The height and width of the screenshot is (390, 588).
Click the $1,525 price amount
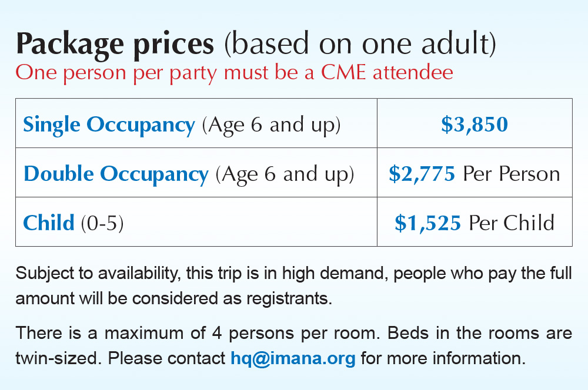(428, 223)
